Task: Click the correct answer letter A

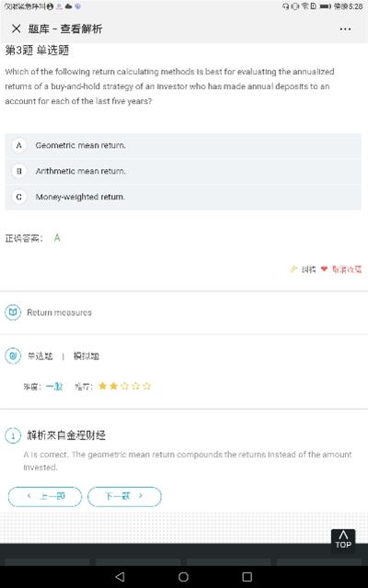Action: tap(57, 238)
